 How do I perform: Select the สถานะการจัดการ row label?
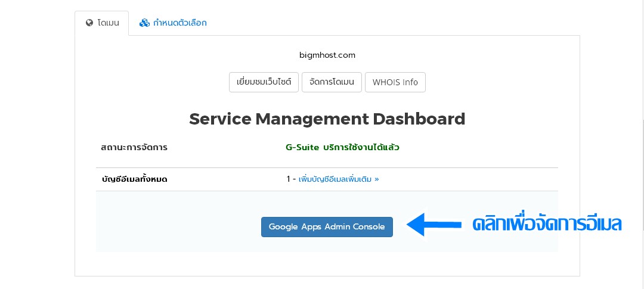[134, 147]
